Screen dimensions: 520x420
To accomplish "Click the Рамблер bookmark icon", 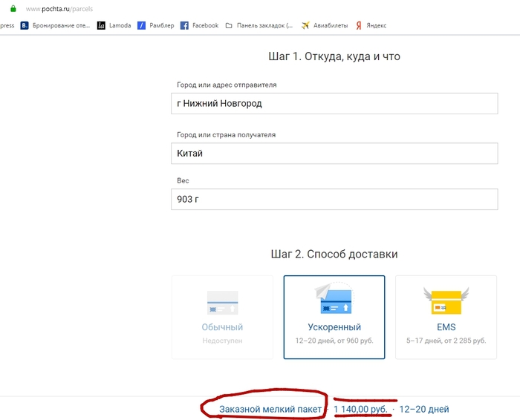I will pyautogui.click(x=141, y=25).
